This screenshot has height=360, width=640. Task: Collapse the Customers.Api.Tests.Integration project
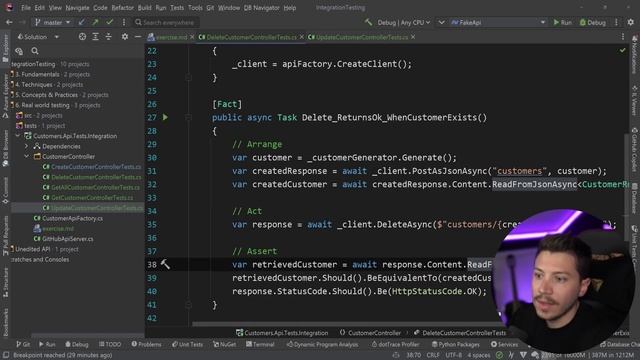18,136
